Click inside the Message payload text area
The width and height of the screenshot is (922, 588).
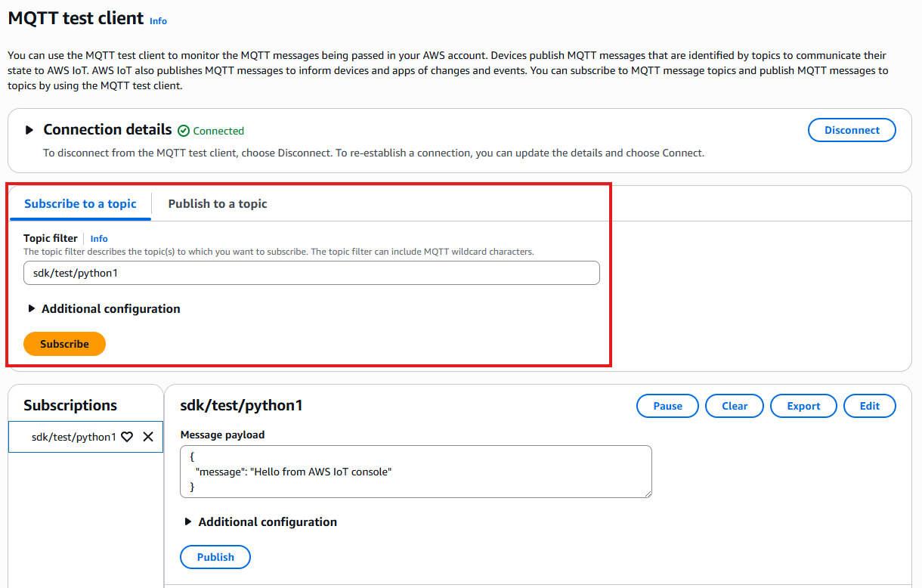pos(416,472)
